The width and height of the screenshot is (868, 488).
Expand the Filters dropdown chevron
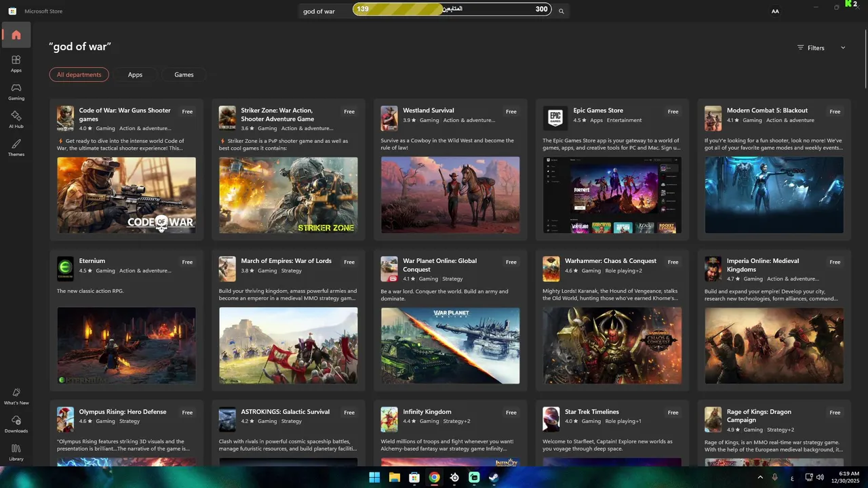pyautogui.click(x=843, y=47)
